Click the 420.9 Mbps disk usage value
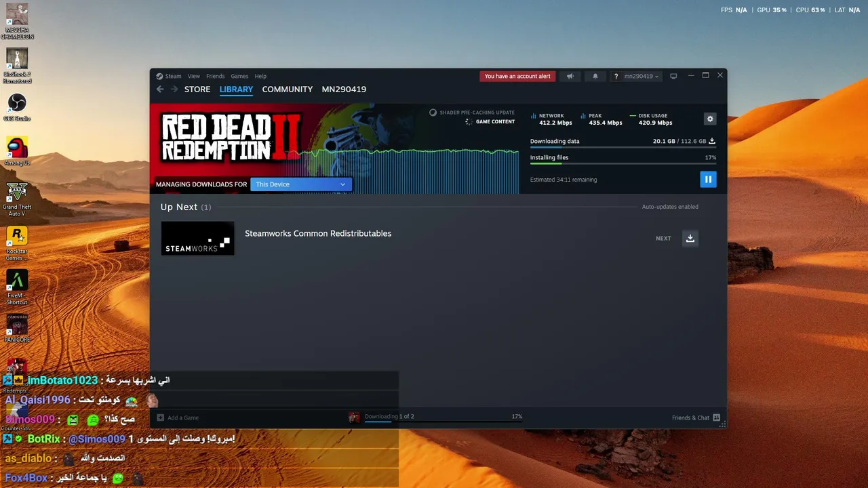This screenshot has height=488, width=868. pos(655,123)
